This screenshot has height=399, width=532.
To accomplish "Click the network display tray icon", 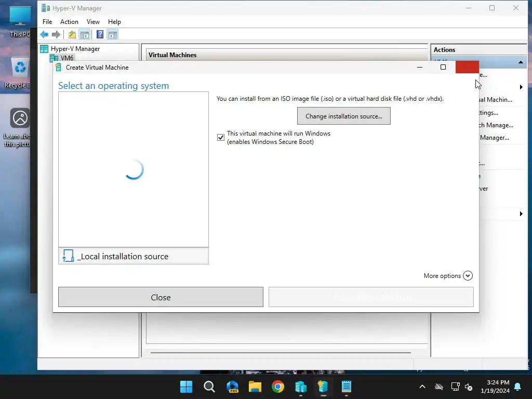I will tap(455, 387).
